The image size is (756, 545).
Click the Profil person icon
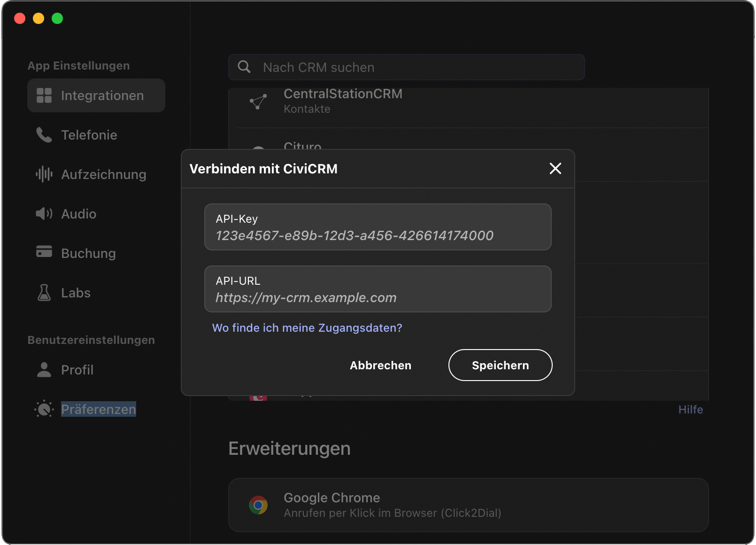tap(44, 370)
